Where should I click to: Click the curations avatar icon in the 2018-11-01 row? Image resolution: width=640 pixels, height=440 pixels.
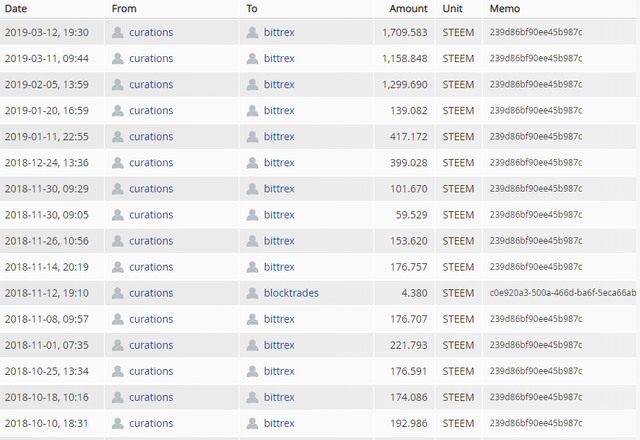point(118,345)
